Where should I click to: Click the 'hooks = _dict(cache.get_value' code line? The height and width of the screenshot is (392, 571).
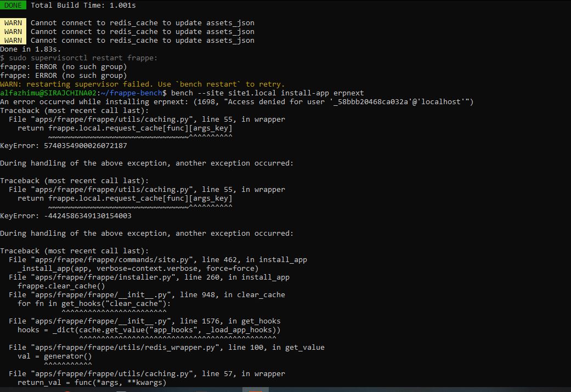tap(149, 329)
